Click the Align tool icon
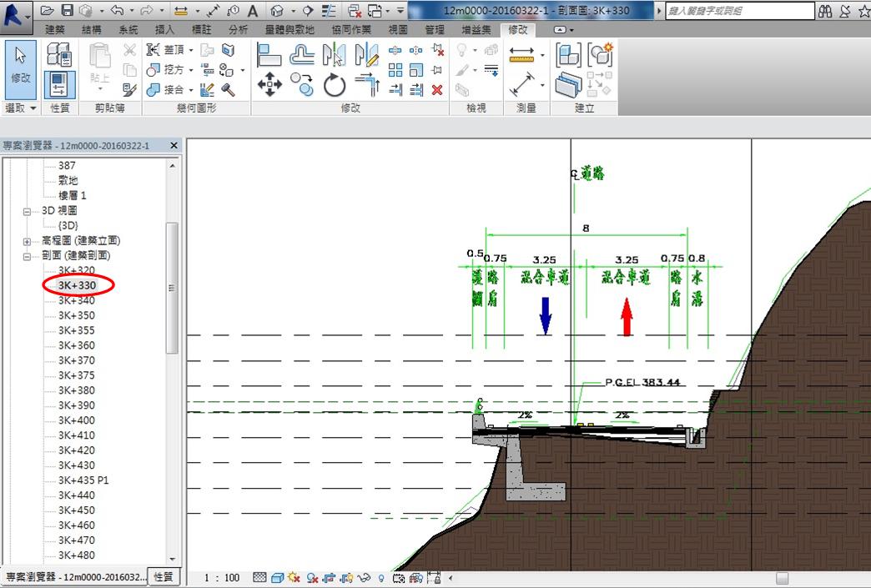Image resolution: width=871 pixels, height=588 pixels. pyautogui.click(x=269, y=55)
